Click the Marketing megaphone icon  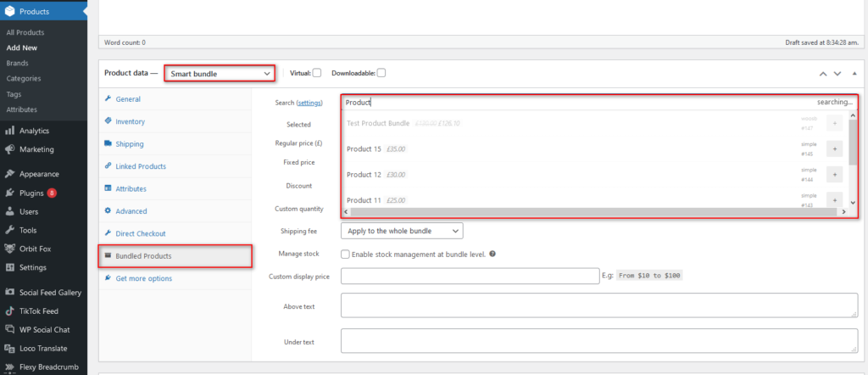point(9,149)
